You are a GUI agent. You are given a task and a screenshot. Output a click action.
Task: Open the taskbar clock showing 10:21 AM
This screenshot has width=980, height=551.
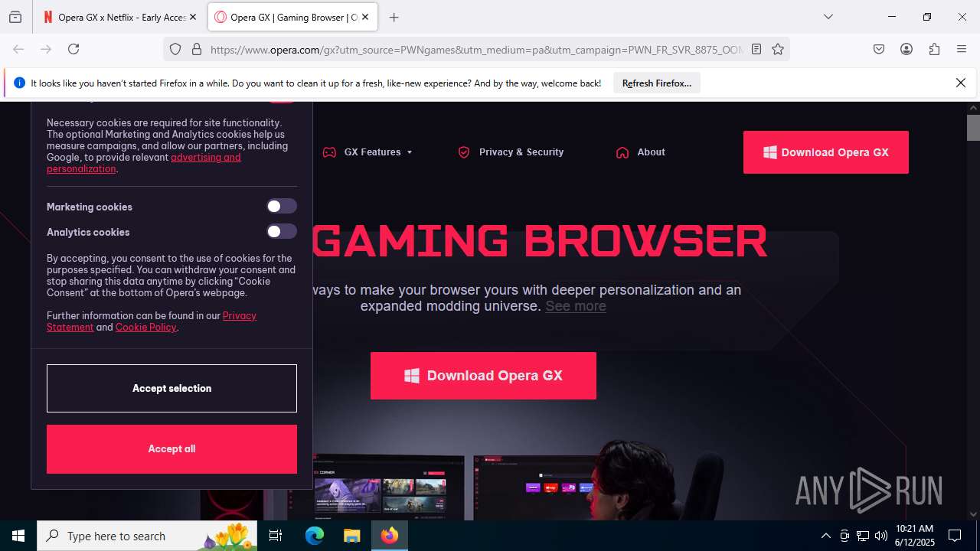tap(914, 536)
